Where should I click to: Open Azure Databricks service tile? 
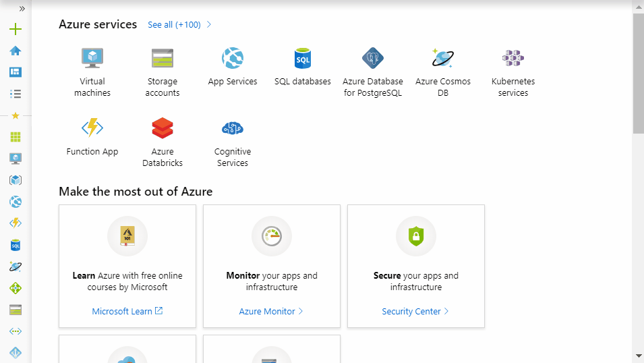(x=163, y=142)
